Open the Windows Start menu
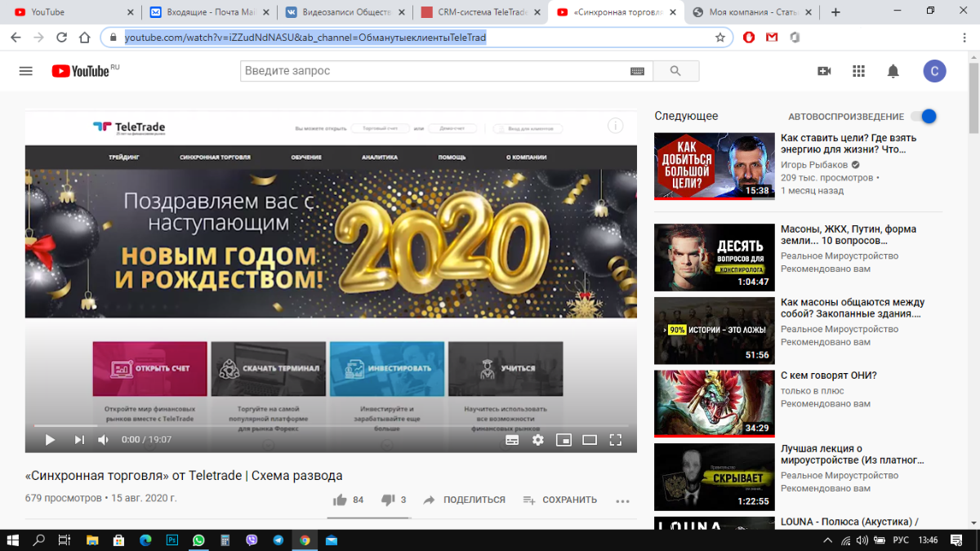The width and height of the screenshot is (980, 551). click(x=14, y=540)
